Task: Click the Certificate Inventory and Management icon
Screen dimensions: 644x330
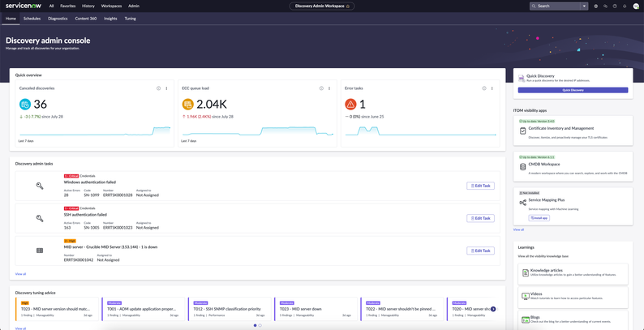Action: tap(522, 131)
